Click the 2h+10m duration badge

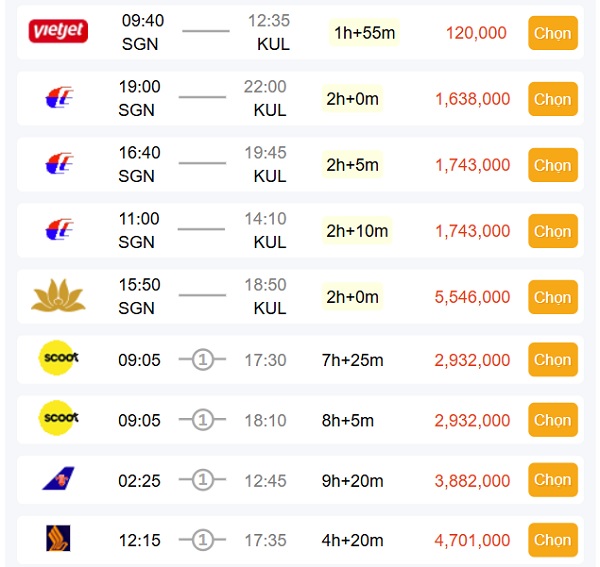tap(357, 231)
